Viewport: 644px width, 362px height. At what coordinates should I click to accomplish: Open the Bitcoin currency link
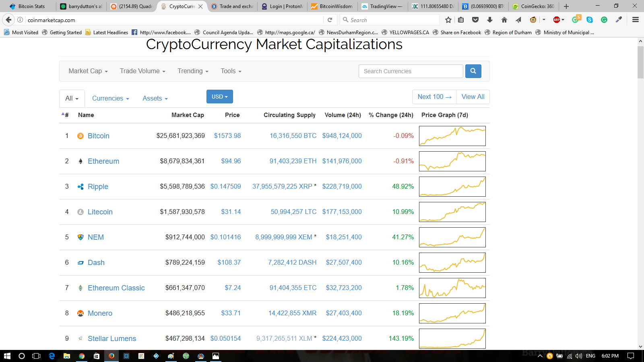pos(99,136)
